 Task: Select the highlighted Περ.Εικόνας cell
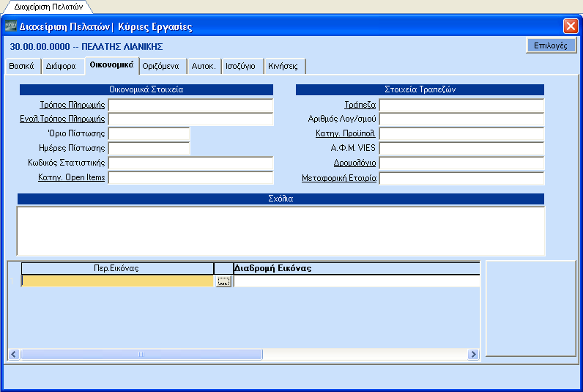click(x=118, y=281)
